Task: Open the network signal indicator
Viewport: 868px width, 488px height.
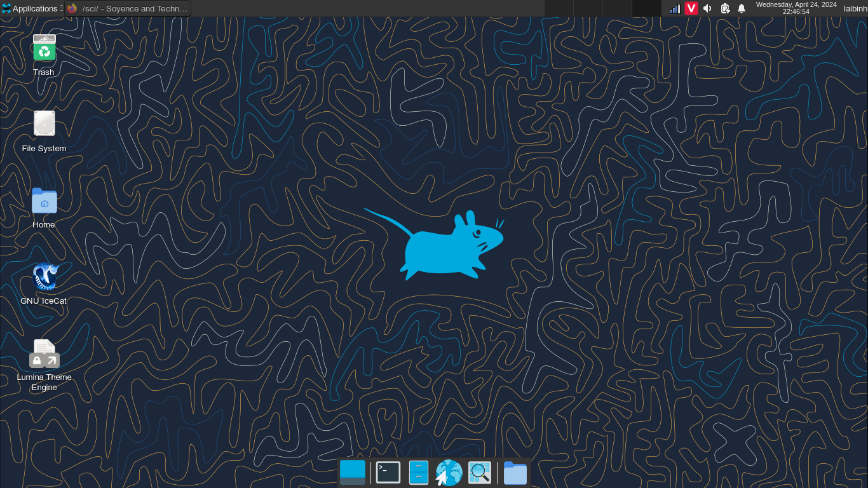Action: coord(675,8)
